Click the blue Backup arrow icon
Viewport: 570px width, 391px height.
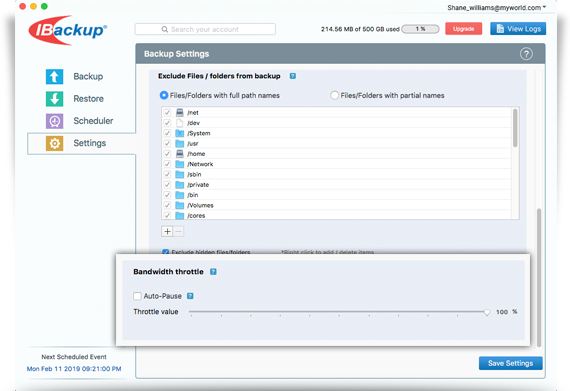point(55,77)
